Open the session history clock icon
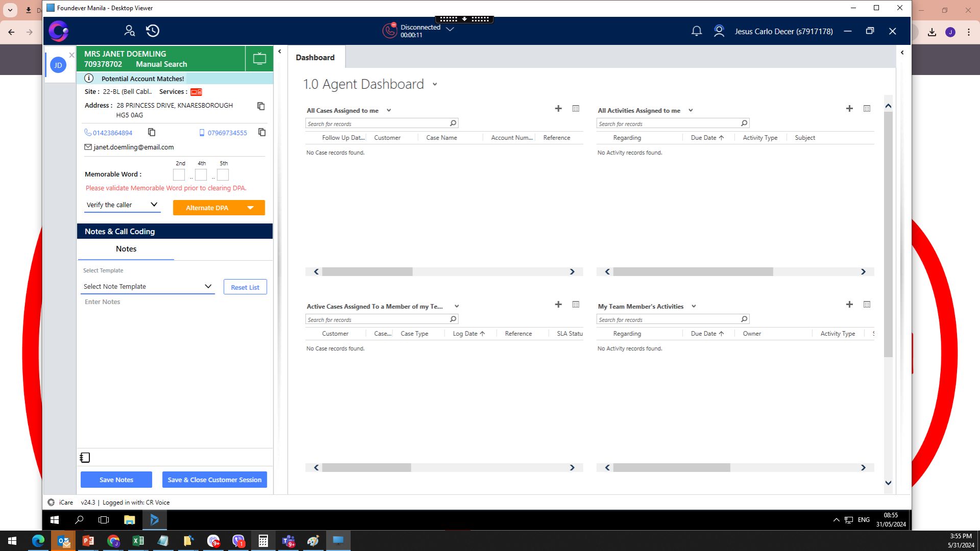 [153, 31]
